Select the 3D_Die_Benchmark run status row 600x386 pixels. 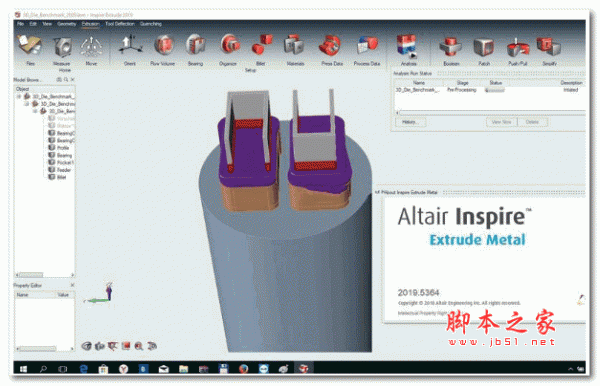coord(490,90)
